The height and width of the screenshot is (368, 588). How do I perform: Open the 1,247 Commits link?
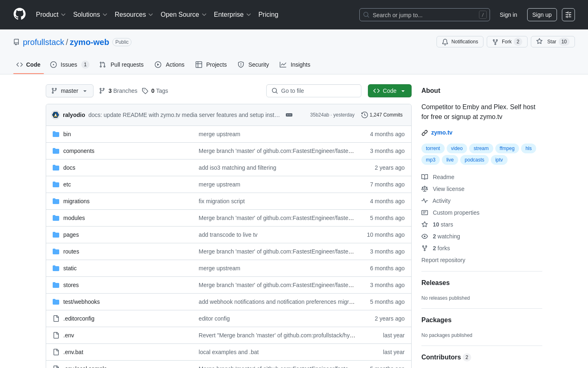click(382, 115)
